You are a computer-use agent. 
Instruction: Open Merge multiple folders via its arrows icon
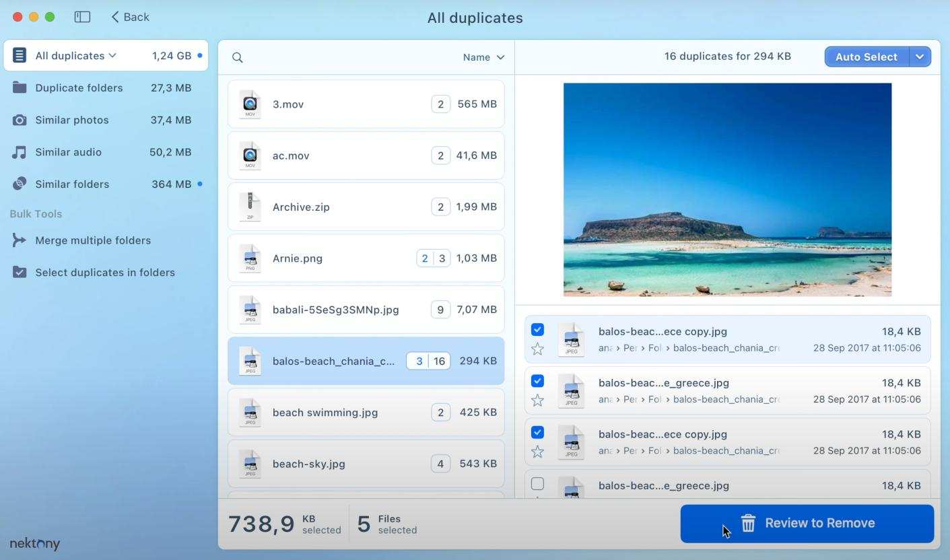[20, 240]
